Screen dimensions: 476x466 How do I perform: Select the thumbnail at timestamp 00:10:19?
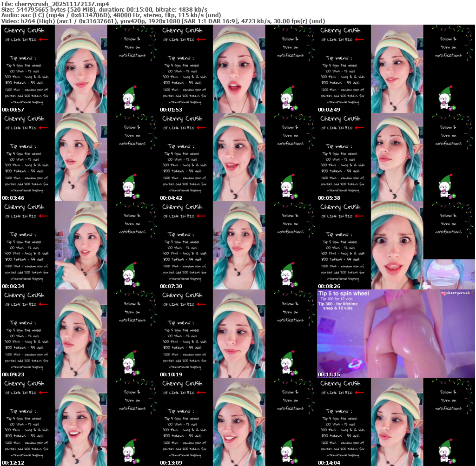[238, 334]
